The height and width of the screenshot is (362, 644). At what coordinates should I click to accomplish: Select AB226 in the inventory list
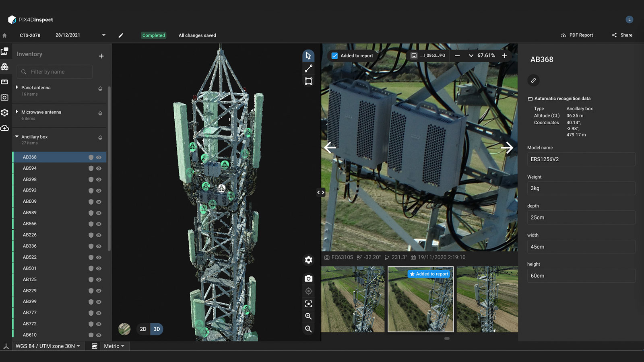point(30,235)
